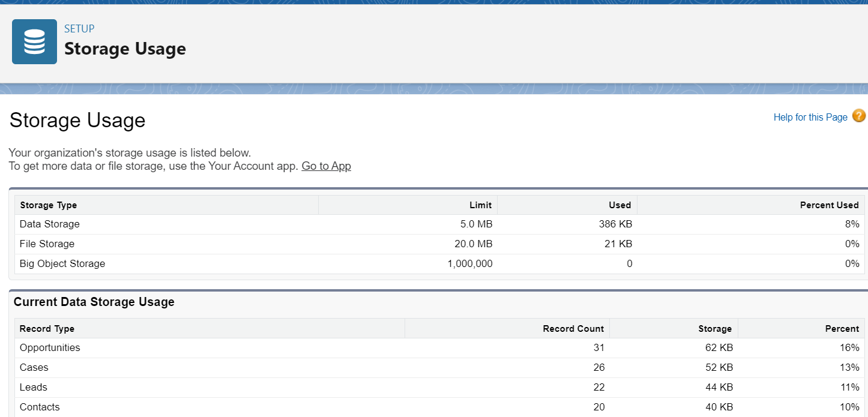Click the text "To get more data or file storage"
The width and height of the screenshot is (868, 417).
click(86, 166)
